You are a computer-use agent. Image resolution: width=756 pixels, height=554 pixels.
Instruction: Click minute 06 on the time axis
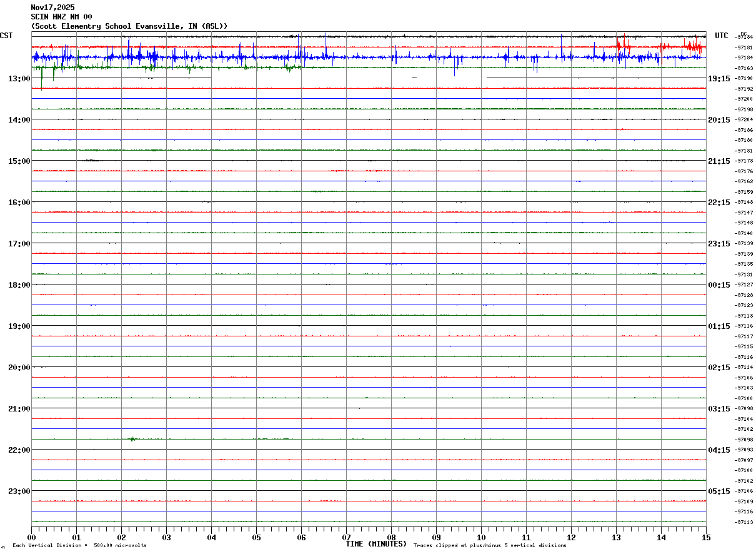(301, 538)
